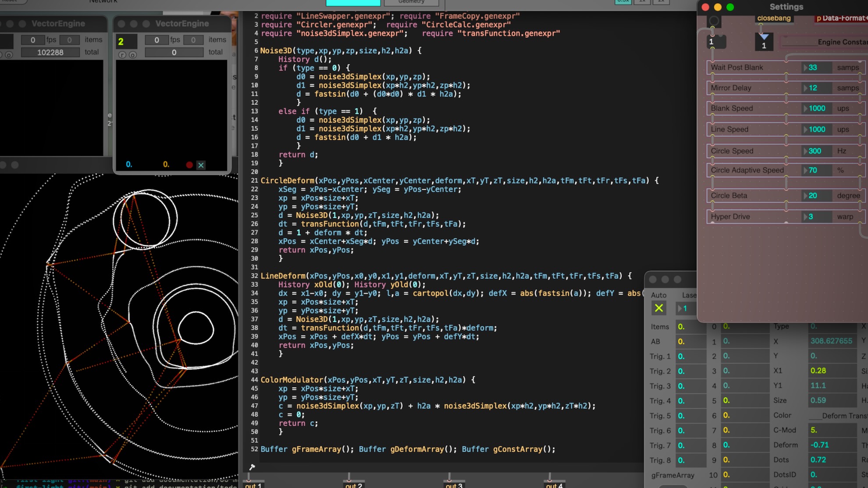Click the out 1 outlet under the code editor
The width and height of the screenshot is (868, 488).
coord(253,484)
